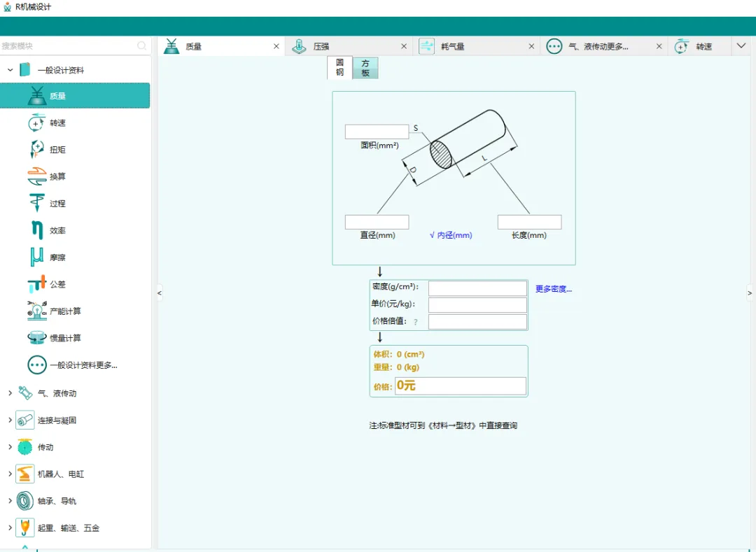This screenshot has height=552, width=756.
Task: Open the 产能计算 capacity icon
Action: 36,311
